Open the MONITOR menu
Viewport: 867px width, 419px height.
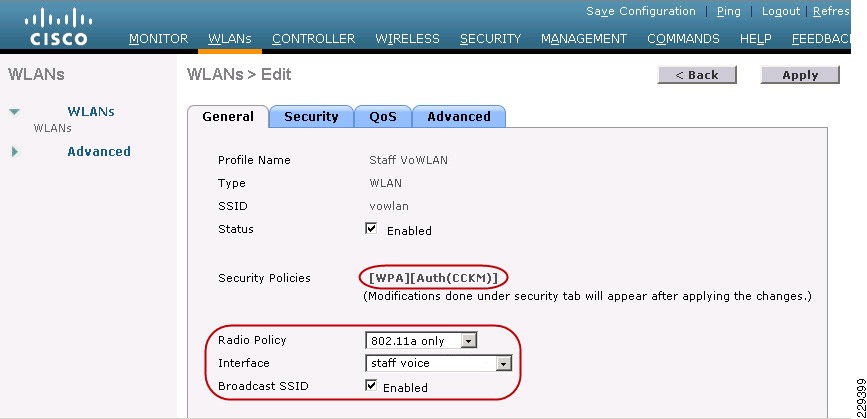(x=158, y=39)
